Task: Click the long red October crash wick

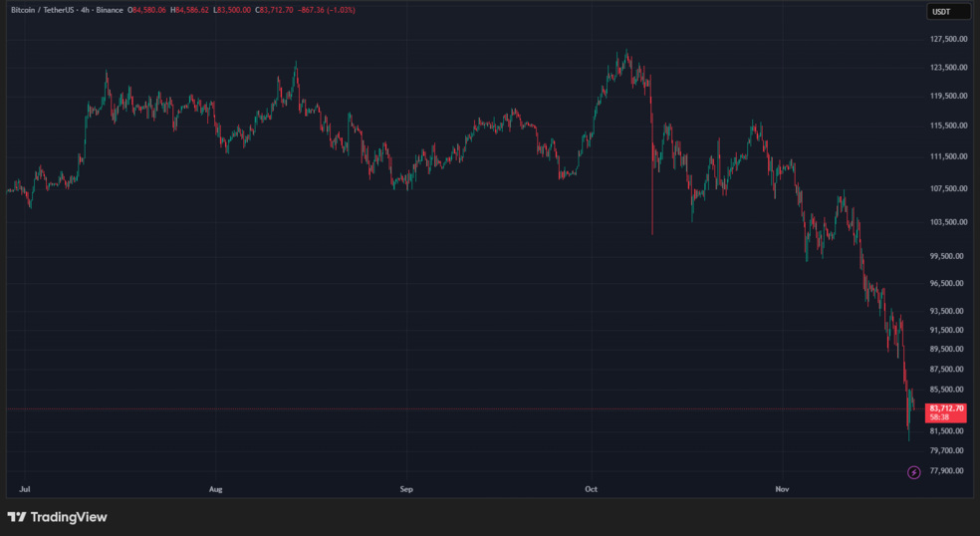Action: (x=651, y=199)
